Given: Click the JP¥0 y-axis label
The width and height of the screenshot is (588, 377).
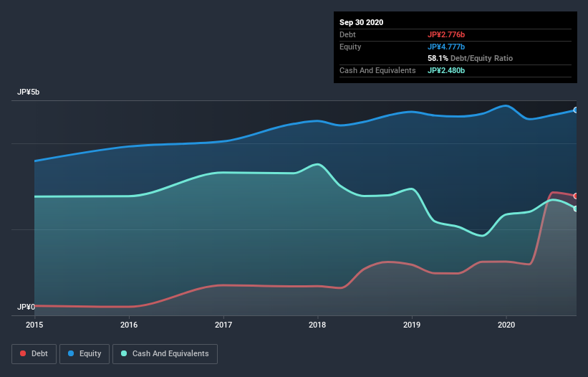Looking at the screenshot, I should pyautogui.click(x=26, y=307).
